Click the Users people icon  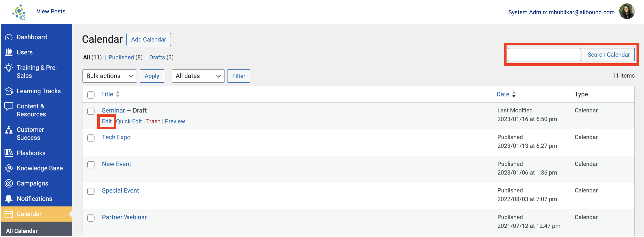(9, 52)
